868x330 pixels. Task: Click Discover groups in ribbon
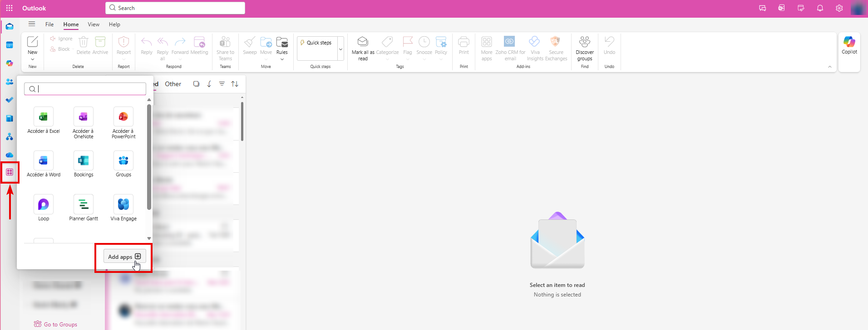(x=585, y=49)
